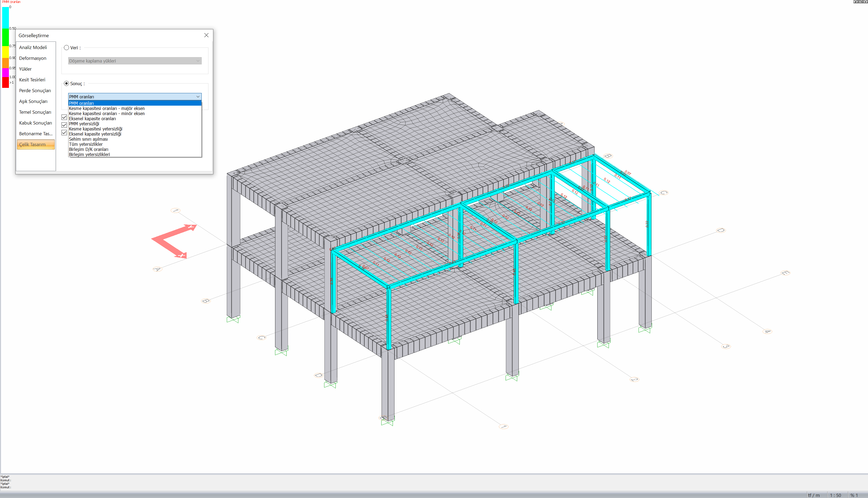Screen dimensions: 868x498
Task: Click grid axis bubble labeled E
Action: 785,273
